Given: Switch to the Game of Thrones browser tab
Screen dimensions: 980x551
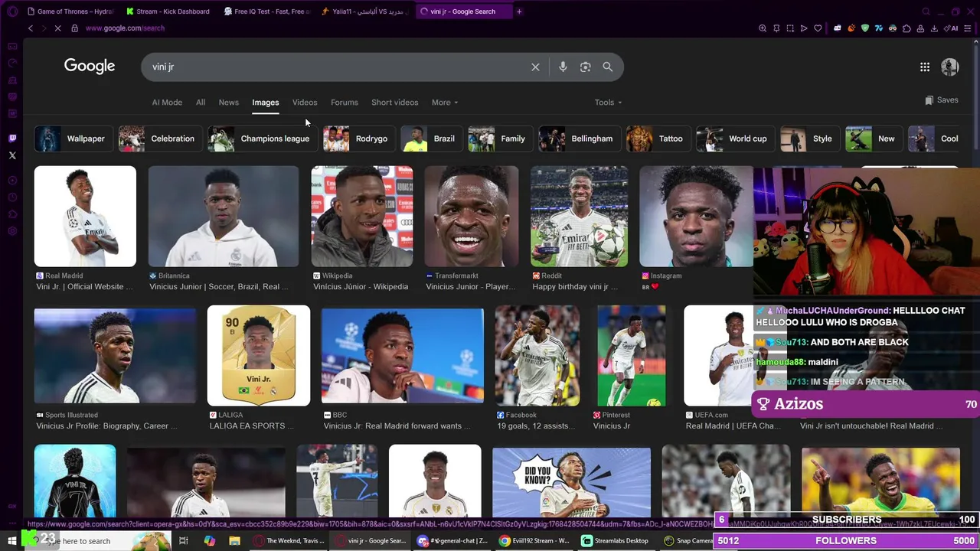Looking at the screenshot, I should coord(70,11).
